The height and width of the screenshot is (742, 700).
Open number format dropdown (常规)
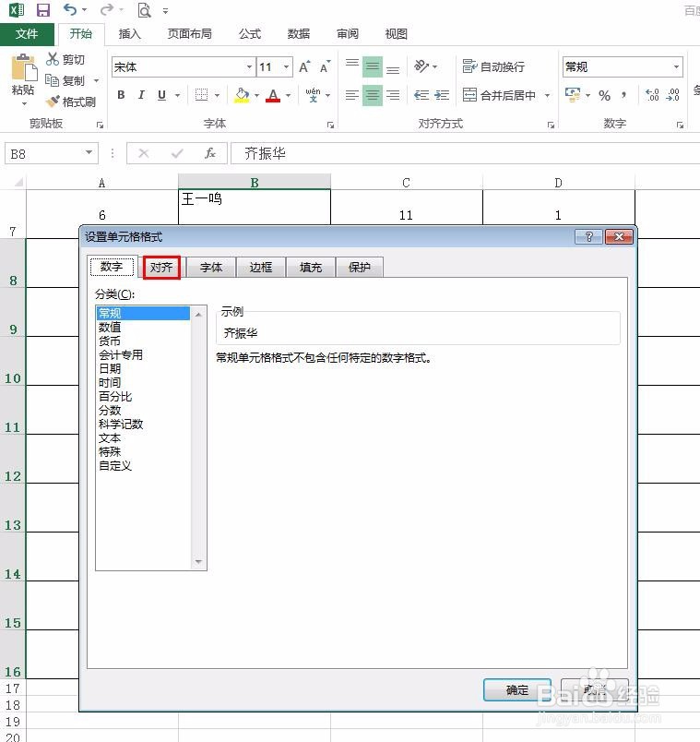tap(676, 66)
